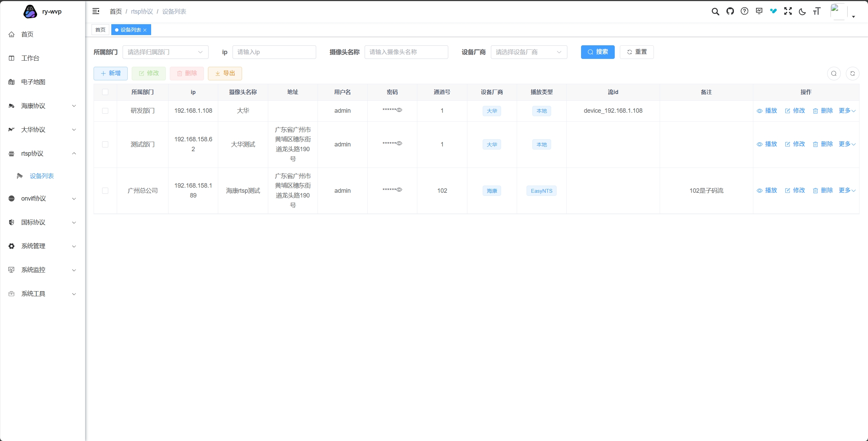Open the 设备厂商 dropdown
Image resolution: width=868 pixels, height=441 pixels.
point(529,52)
